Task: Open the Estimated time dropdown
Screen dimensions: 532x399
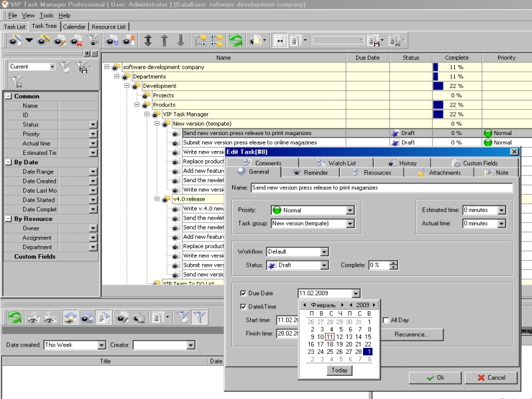Action: click(x=501, y=210)
